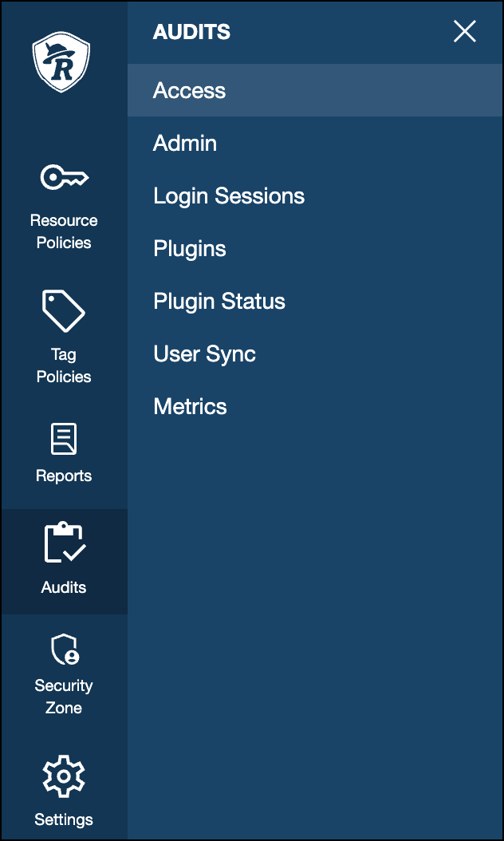Select the Tag Policies tag icon
This screenshot has height=841, width=504.
(x=64, y=310)
